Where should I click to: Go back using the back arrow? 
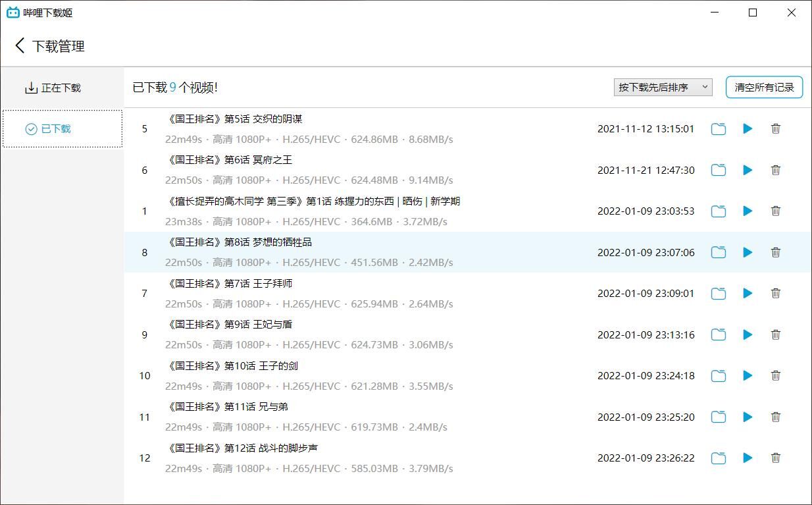pos(20,46)
